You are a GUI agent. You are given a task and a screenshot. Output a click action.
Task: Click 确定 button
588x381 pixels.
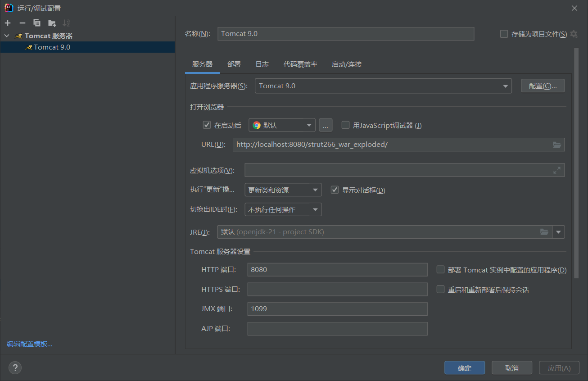[465, 368]
